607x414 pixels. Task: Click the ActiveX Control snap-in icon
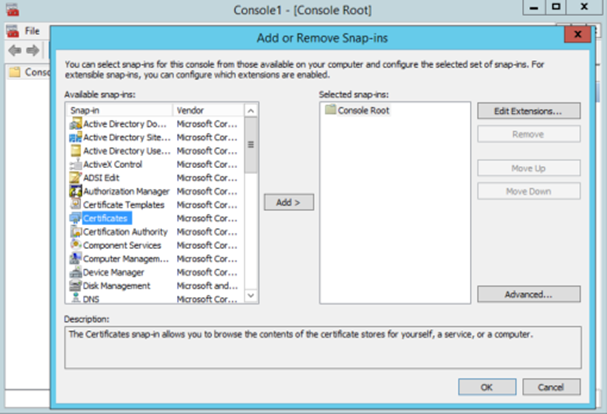(x=75, y=164)
